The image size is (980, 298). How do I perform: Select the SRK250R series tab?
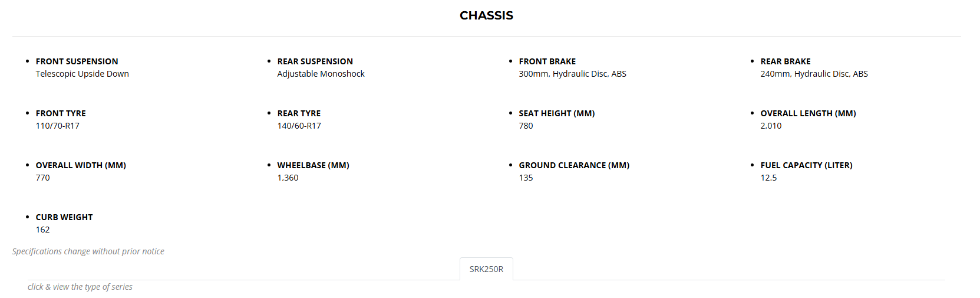point(486,269)
